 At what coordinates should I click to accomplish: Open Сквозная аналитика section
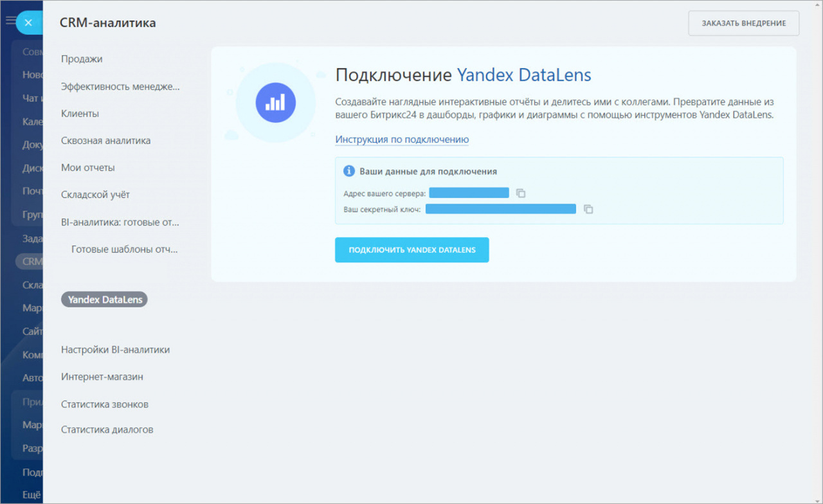pyautogui.click(x=105, y=140)
